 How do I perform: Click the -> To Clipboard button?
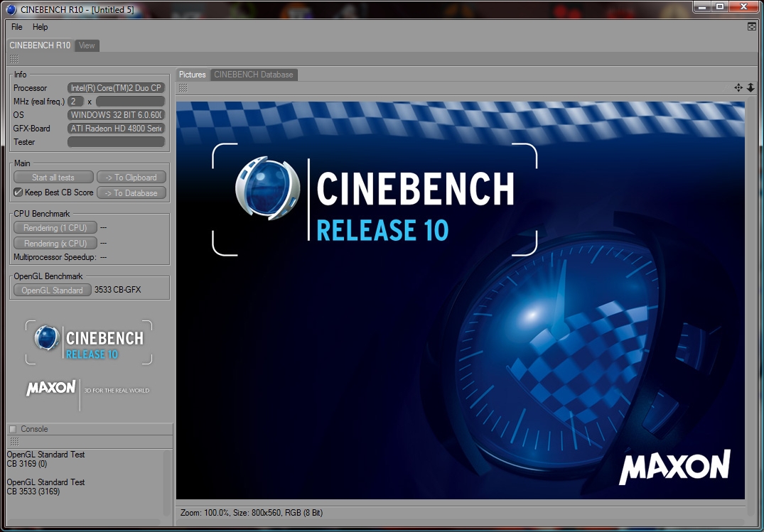coord(131,178)
